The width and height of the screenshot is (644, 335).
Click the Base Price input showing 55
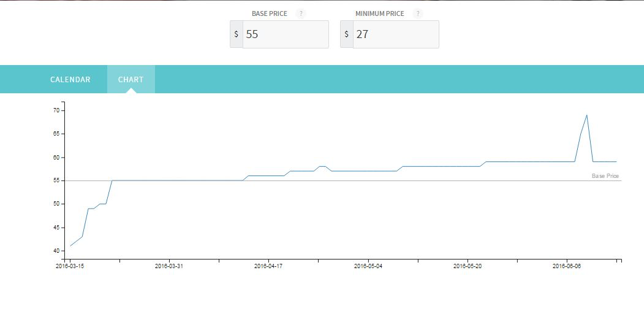pyautogui.click(x=286, y=34)
